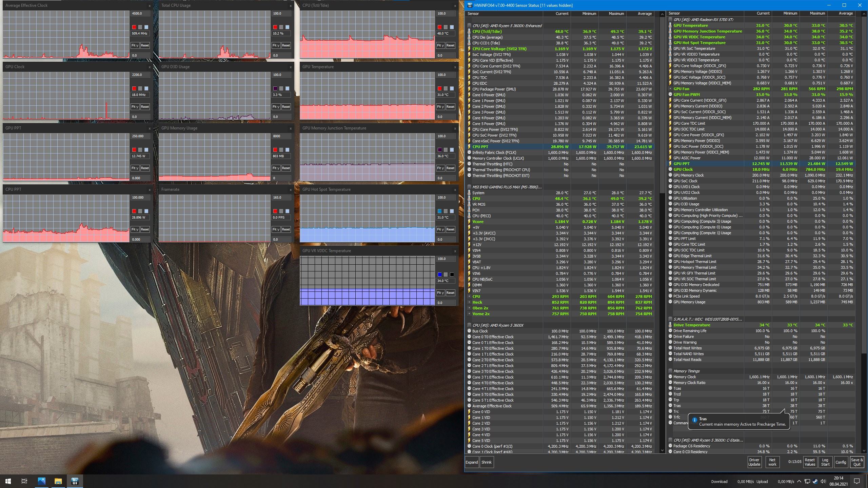Click Driver Update button
868x488 pixels.
coord(754,462)
